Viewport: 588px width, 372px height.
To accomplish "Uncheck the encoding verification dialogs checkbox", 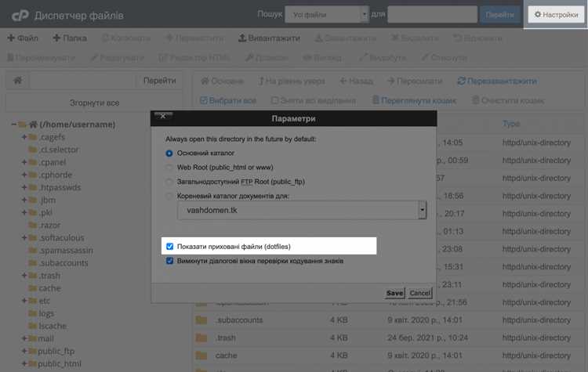I will (x=169, y=261).
